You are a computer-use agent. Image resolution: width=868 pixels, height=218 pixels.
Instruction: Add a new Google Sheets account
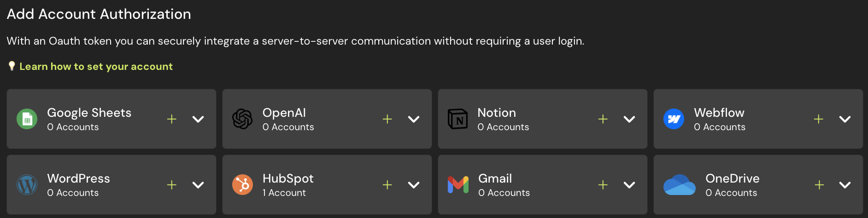172,119
